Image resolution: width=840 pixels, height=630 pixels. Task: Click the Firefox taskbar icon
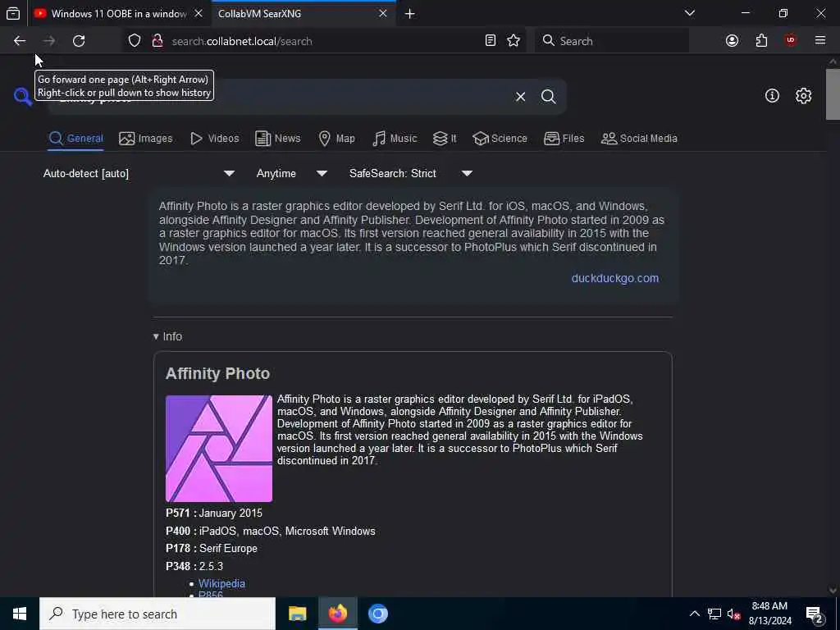pyautogui.click(x=337, y=614)
